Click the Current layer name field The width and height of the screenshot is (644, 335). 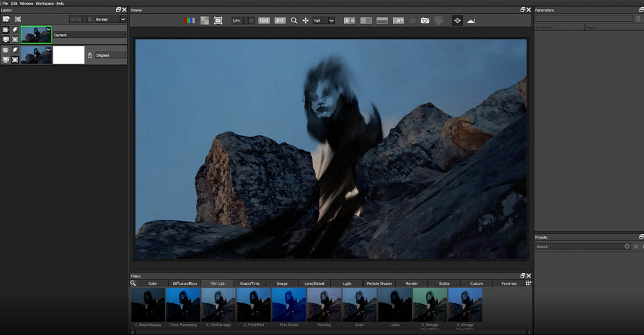coord(89,35)
